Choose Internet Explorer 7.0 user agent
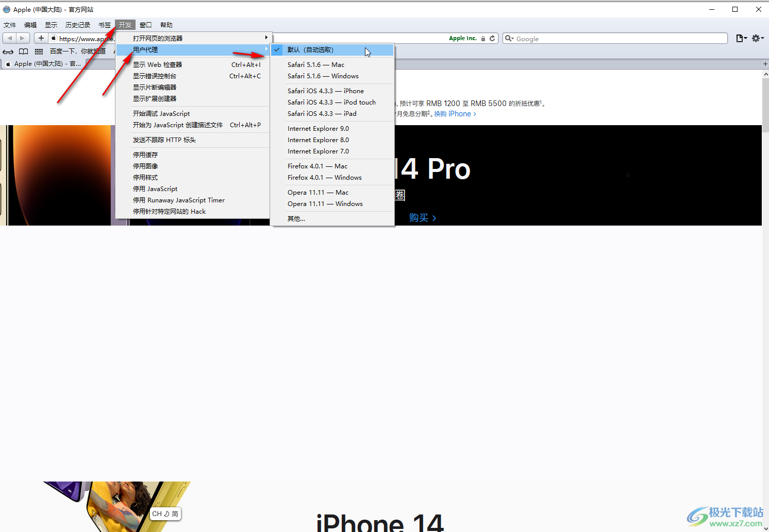The width and height of the screenshot is (769, 532). click(332, 151)
